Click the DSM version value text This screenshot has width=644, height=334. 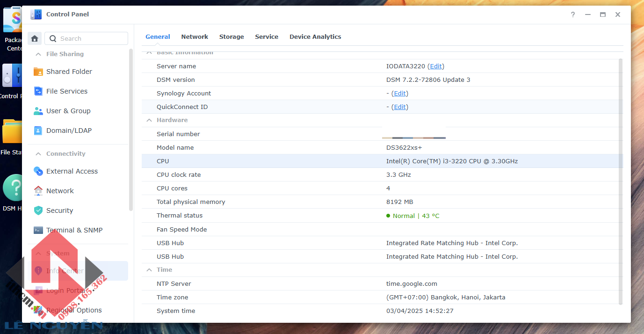(428, 80)
